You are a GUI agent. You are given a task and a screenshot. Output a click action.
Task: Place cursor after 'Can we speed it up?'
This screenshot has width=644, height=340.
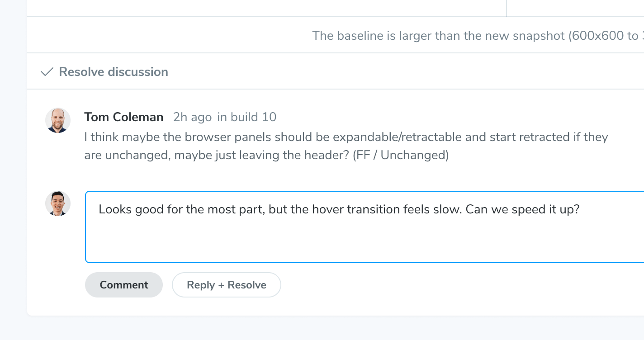click(x=580, y=210)
